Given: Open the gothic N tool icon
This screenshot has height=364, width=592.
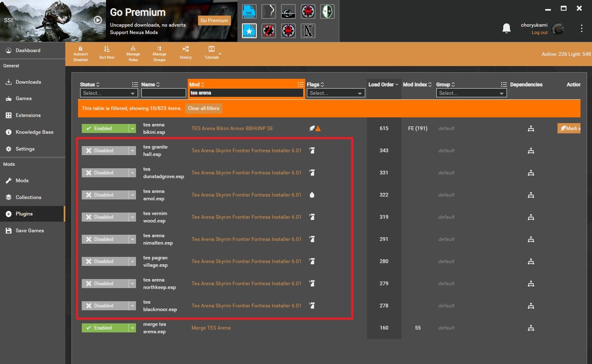Looking at the screenshot, I should tap(308, 31).
